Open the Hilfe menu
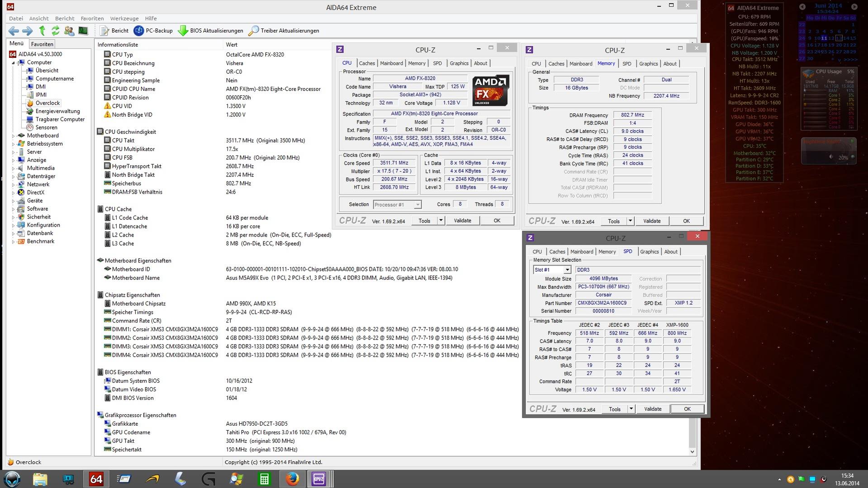Viewport: 868px width, 488px height. point(151,19)
